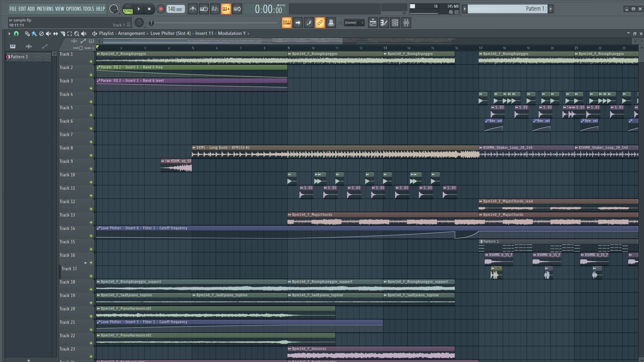Screen dimensions: 644x362
Task: Toggle the STEP option
Action: coord(80,48)
